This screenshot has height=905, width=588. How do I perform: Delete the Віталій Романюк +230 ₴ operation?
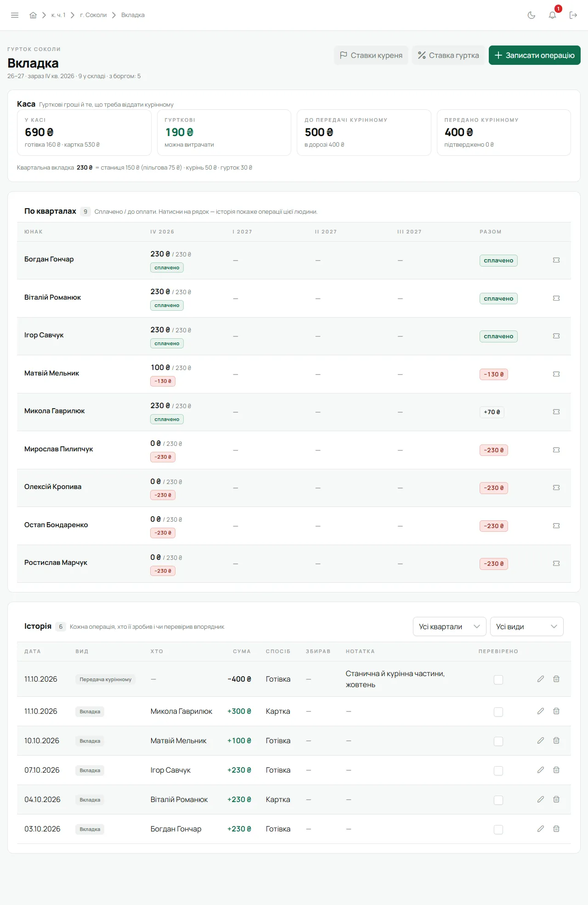click(x=556, y=799)
